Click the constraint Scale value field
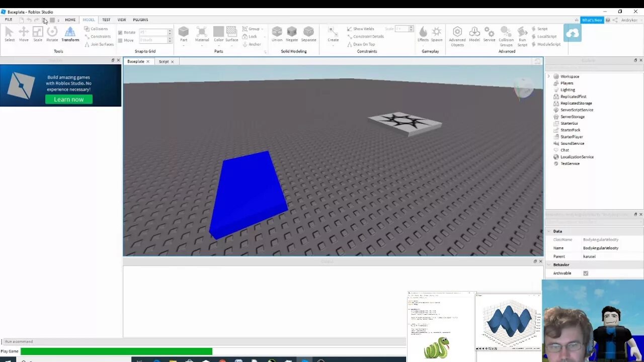Screen dimensions: 644x362 [402, 29]
